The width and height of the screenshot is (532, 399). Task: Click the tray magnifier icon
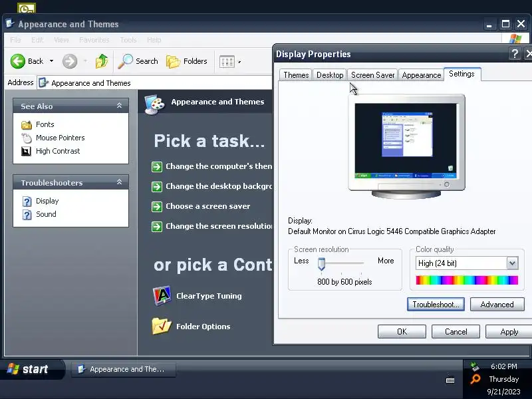475,379
